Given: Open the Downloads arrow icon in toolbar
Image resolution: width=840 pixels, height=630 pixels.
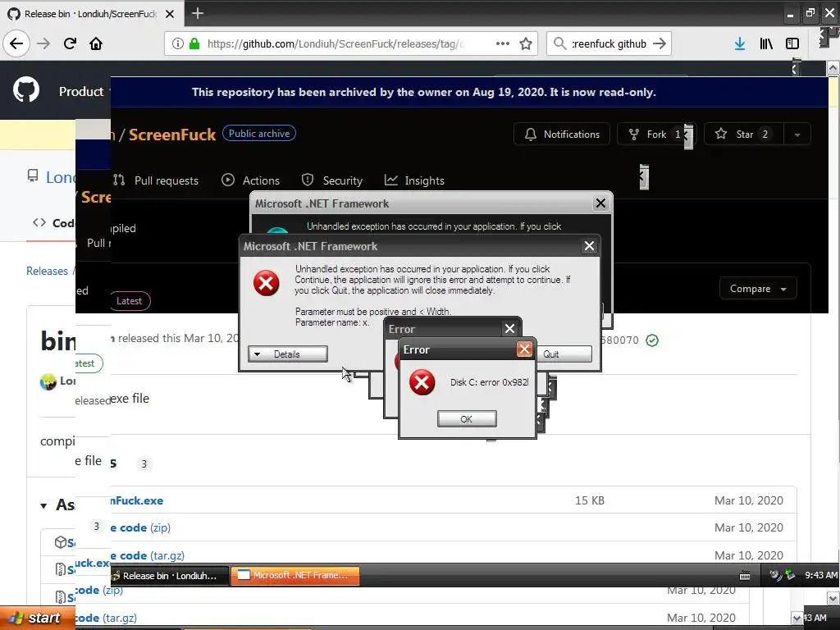Looking at the screenshot, I should tap(740, 43).
